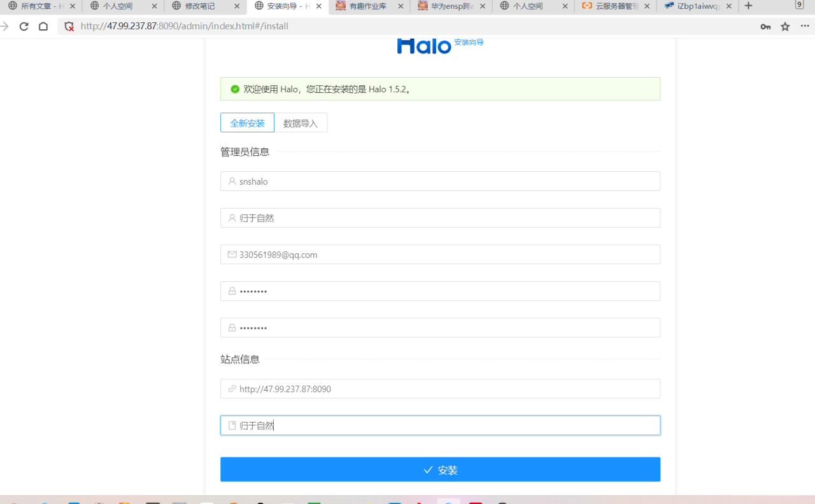Click the home page icon
This screenshot has width=815, height=504.
[x=43, y=27]
